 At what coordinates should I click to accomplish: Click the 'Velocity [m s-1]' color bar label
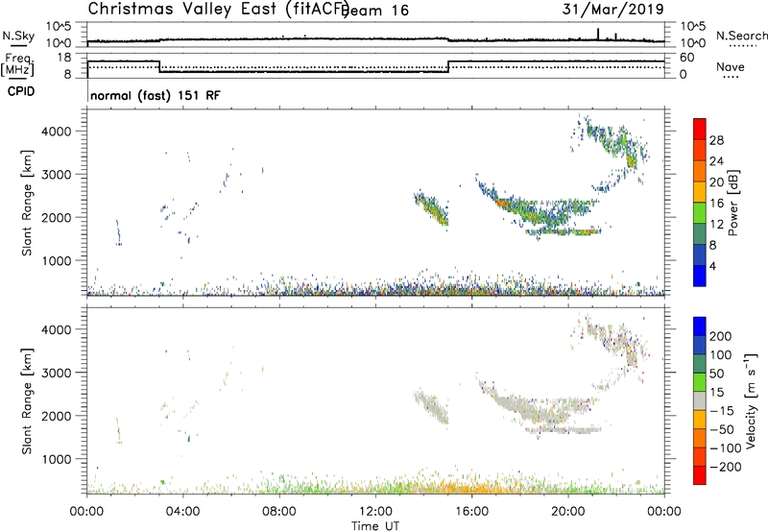point(751,401)
